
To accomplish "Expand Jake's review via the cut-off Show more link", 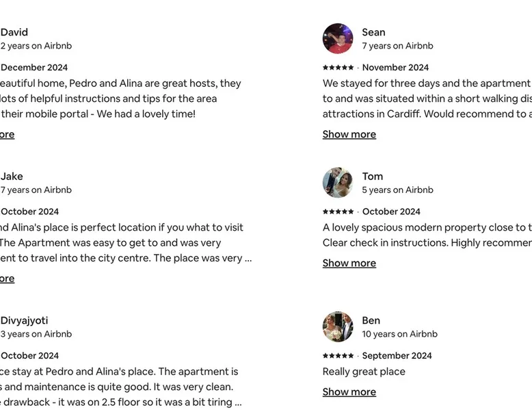I will (x=7, y=279).
